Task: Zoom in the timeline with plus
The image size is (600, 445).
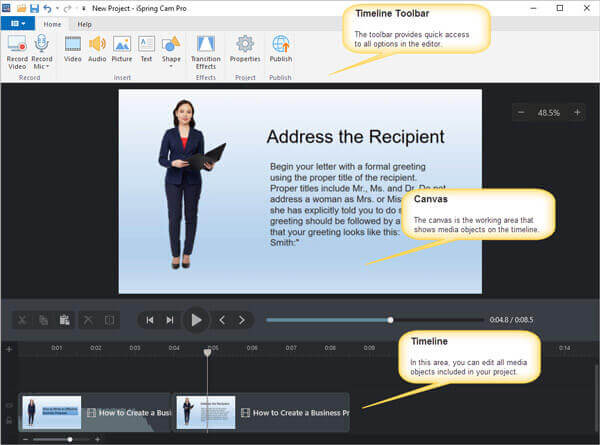Action: click(98, 439)
